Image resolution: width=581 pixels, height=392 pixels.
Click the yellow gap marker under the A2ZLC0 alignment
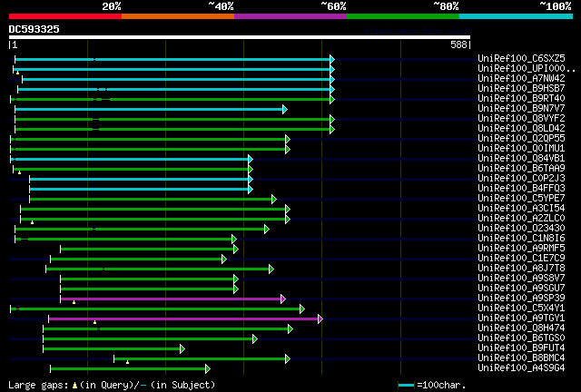click(x=33, y=222)
